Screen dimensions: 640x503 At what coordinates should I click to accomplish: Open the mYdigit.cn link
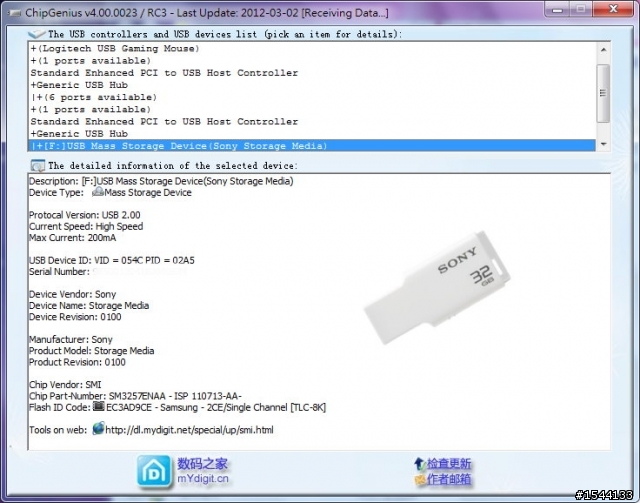pyautogui.click(x=203, y=479)
